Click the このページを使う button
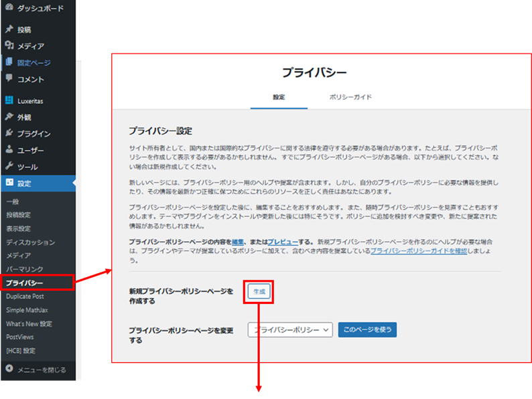Viewport: 532px width, 399px height. 368,329
